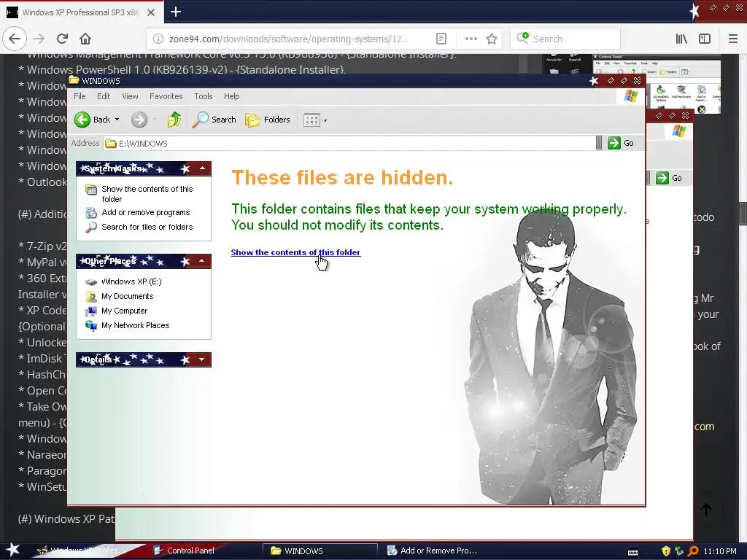Click Go button in the background window
The height and width of the screenshot is (560, 747).
pyautogui.click(x=670, y=178)
